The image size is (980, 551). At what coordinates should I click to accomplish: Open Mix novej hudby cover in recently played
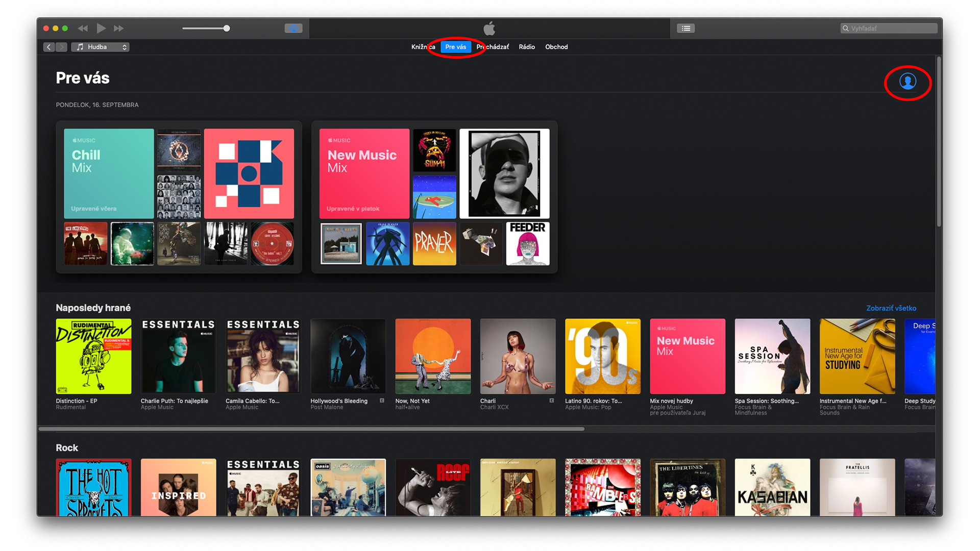tap(688, 356)
